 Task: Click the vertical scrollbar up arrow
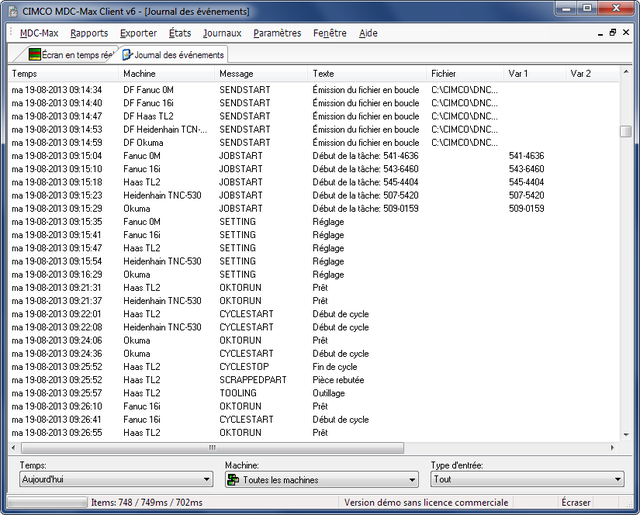pyautogui.click(x=626, y=72)
